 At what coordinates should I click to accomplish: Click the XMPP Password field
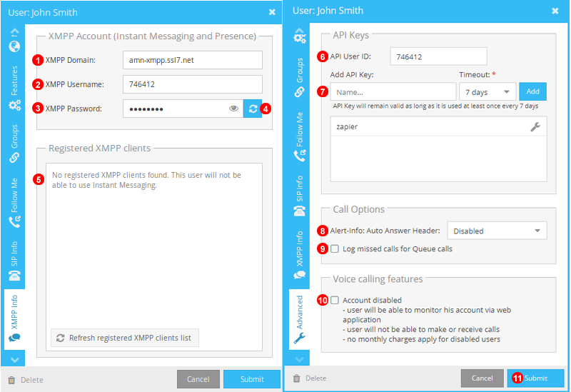coord(183,109)
